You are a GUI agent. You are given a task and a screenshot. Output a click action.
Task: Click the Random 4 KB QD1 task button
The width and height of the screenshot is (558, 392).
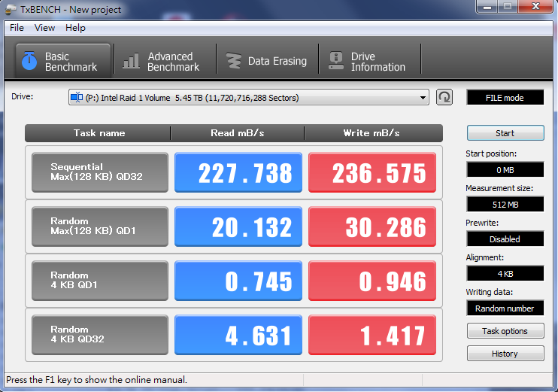coord(100,281)
